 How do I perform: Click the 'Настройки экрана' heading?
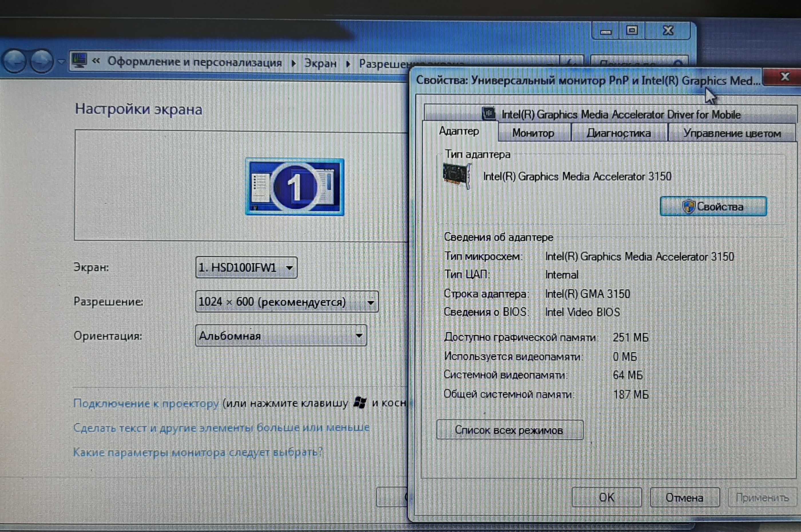pyautogui.click(x=138, y=109)
